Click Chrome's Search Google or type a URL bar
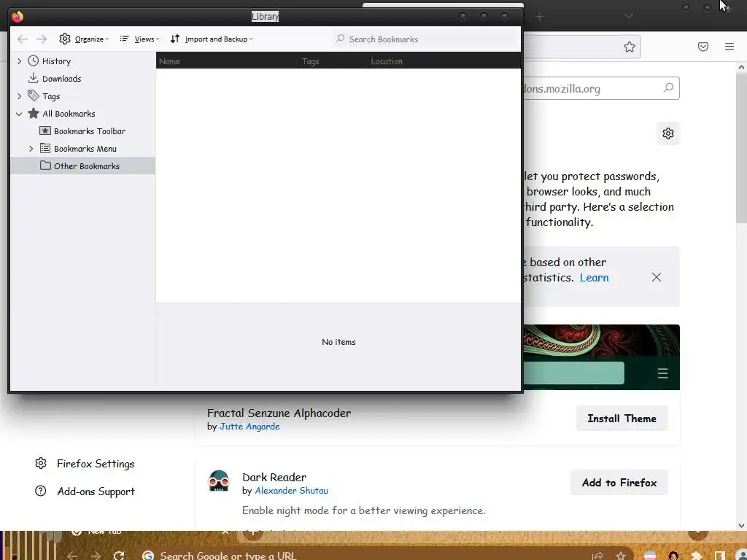The width and height of the screenshot is (747, 560). click(228, 556)
